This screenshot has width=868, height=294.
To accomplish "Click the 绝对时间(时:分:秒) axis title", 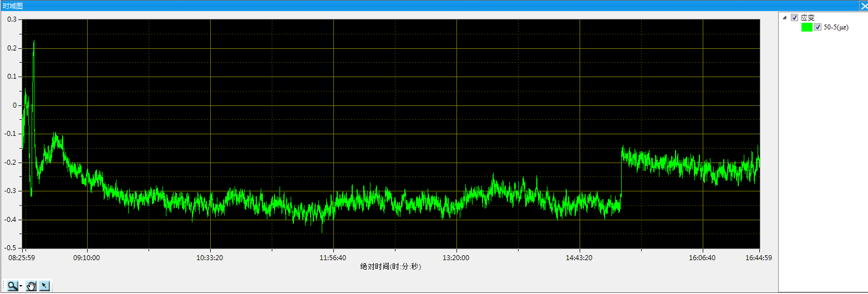I will (x=390, y=267).
